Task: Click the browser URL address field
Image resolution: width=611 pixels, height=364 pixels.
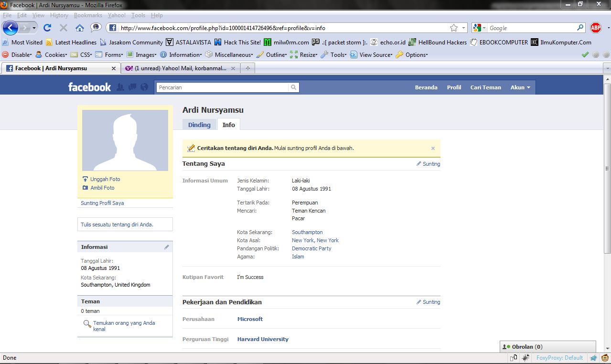Action: coord(284,28)
